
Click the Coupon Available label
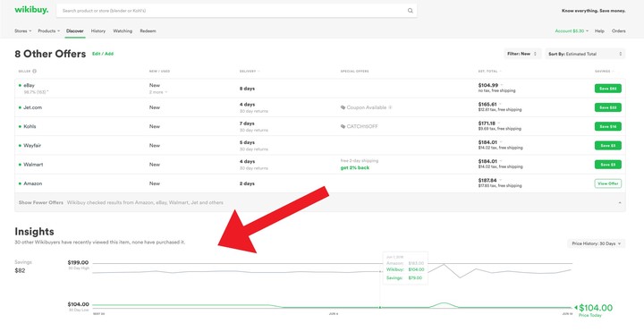point(367,107)
